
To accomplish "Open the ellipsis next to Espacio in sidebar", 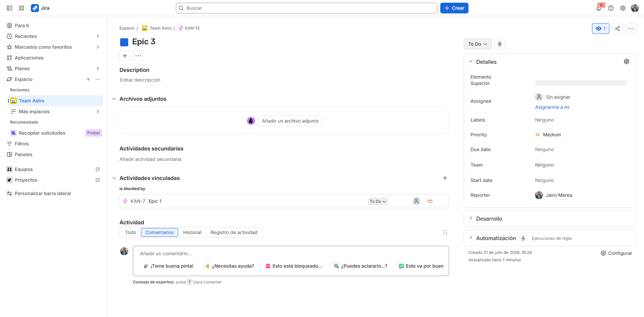I will pos(98,79).
